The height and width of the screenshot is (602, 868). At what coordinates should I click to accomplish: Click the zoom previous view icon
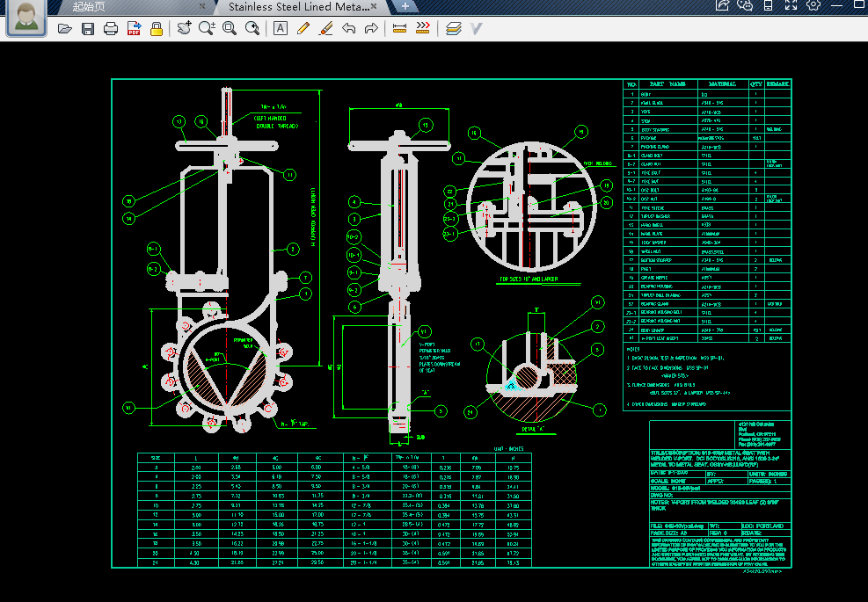[252, 28]
